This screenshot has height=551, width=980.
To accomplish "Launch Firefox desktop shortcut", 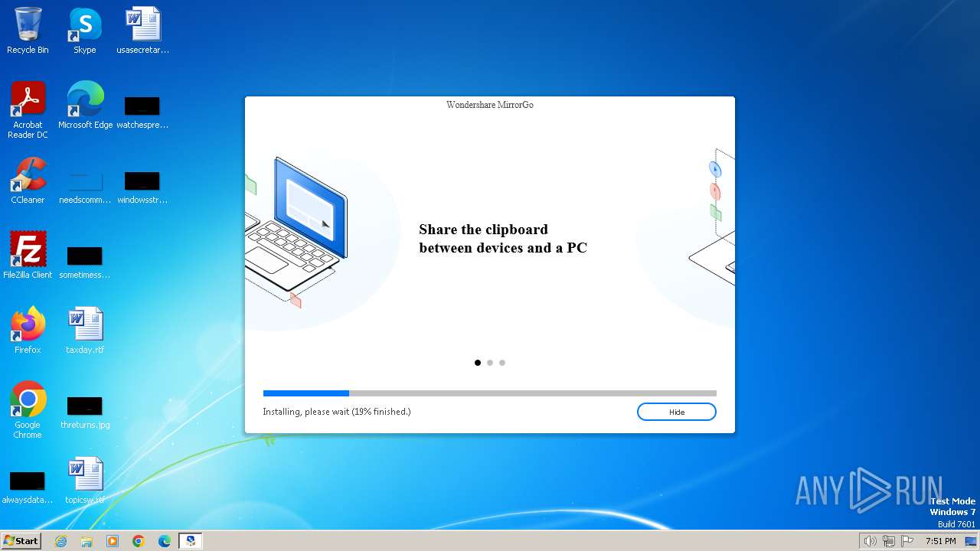I will pos(28,331).
